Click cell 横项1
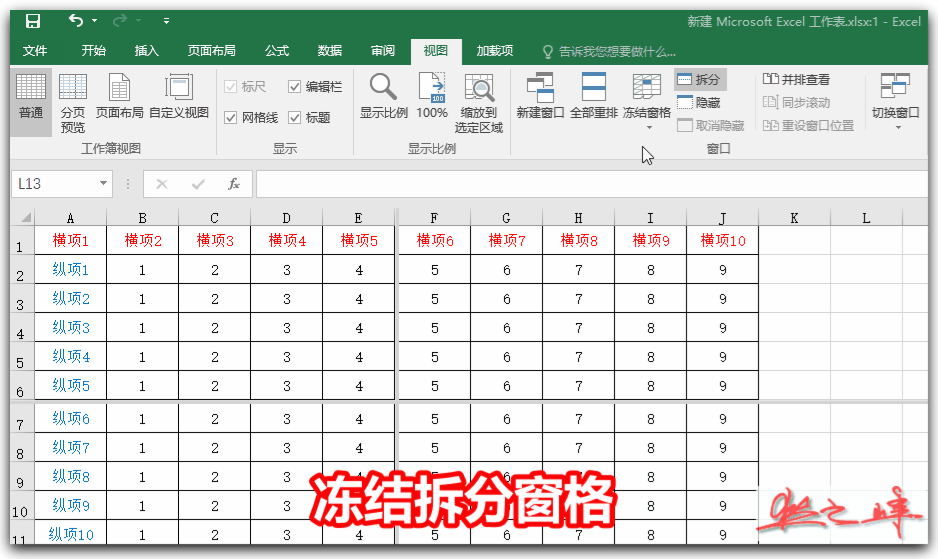938x559 pixels. pos(71,241)
